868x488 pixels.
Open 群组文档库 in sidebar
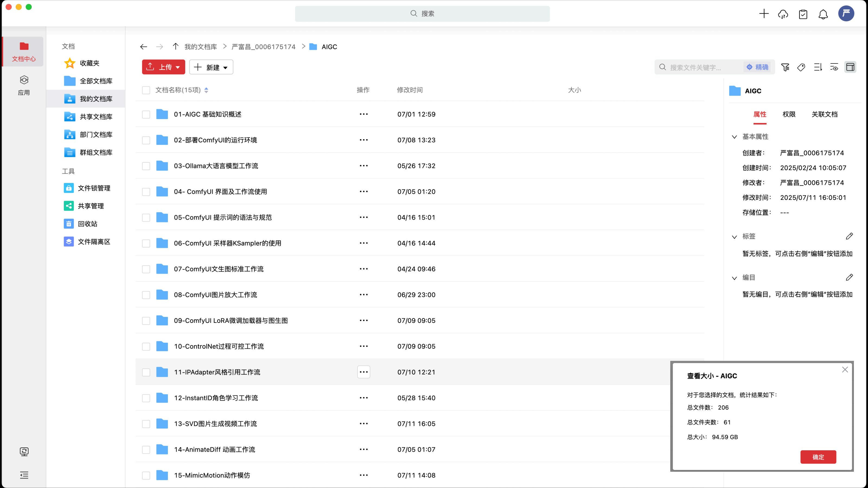click(x=88, y=152)
